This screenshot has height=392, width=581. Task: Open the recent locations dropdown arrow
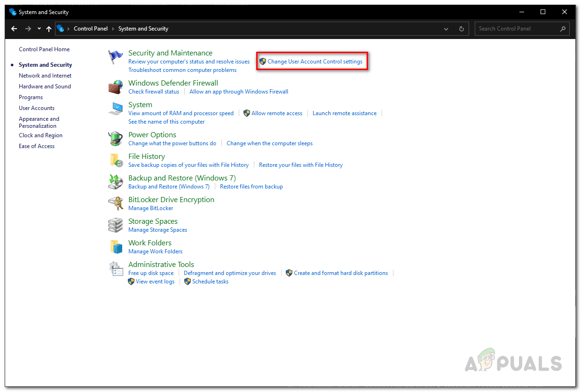tap(39, 29)
